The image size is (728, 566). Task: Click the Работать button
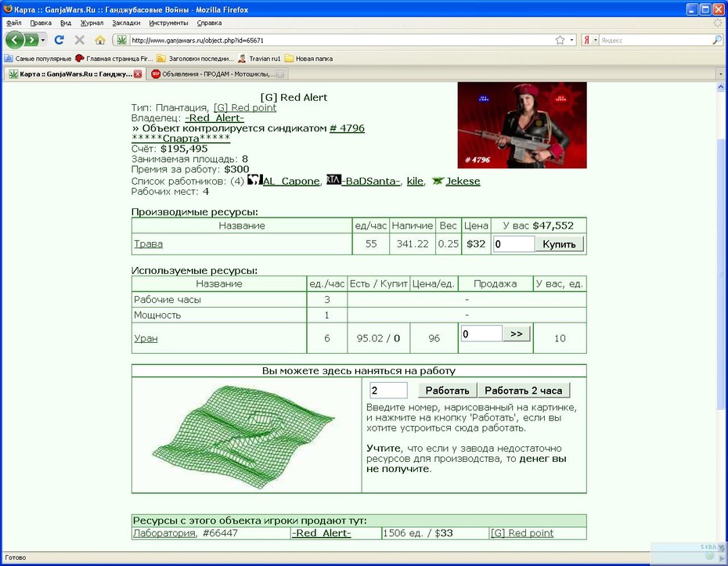[447, 391]
